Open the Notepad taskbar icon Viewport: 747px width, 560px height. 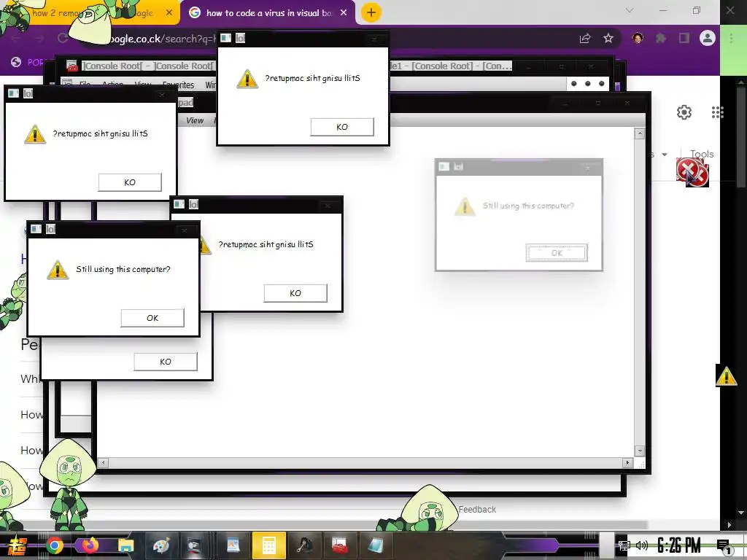(x=376, y=545)
